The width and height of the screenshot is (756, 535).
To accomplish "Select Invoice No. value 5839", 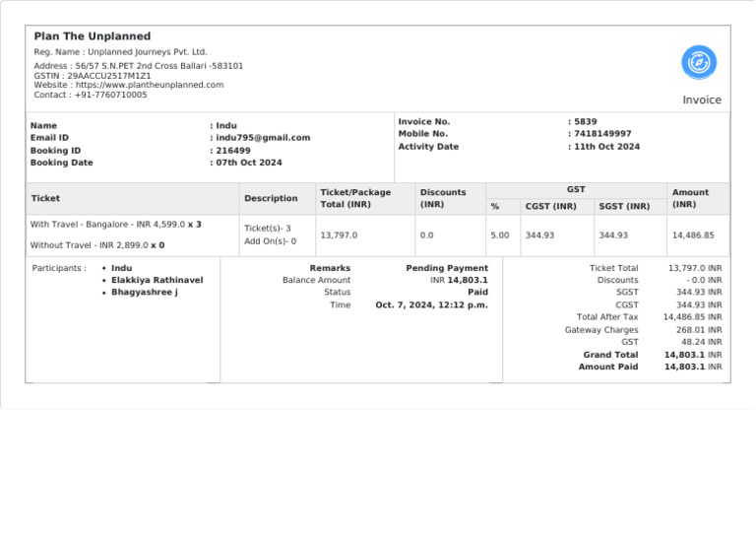I will point(586,121).
